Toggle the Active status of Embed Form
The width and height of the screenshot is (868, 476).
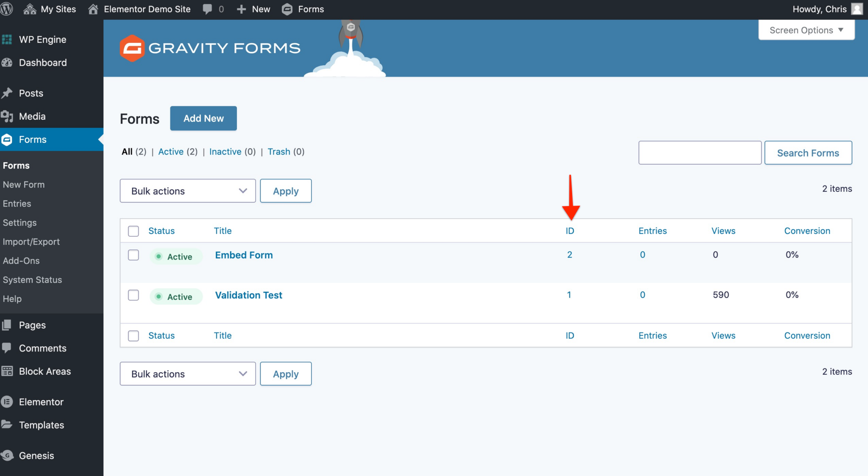click(x=175, y=257)
